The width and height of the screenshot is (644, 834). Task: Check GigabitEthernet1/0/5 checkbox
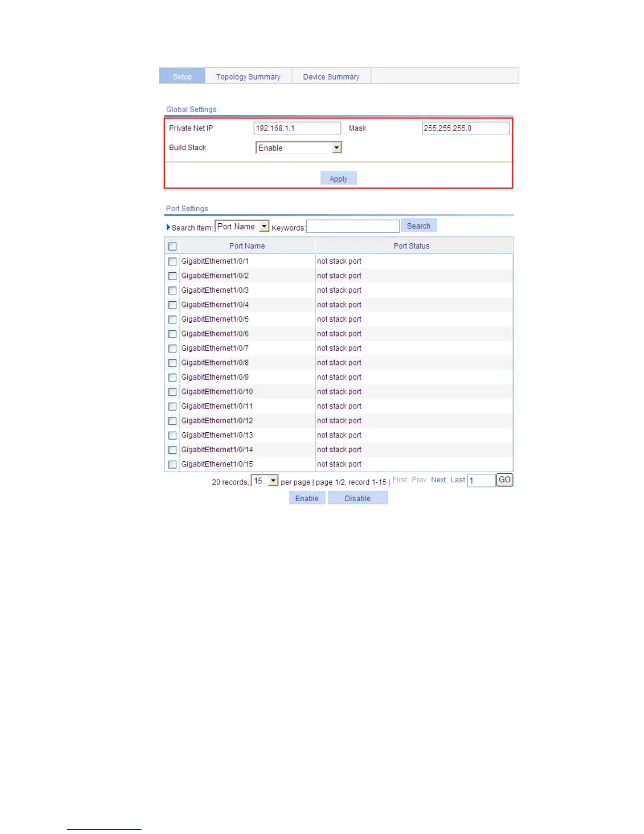coord(172,320)
